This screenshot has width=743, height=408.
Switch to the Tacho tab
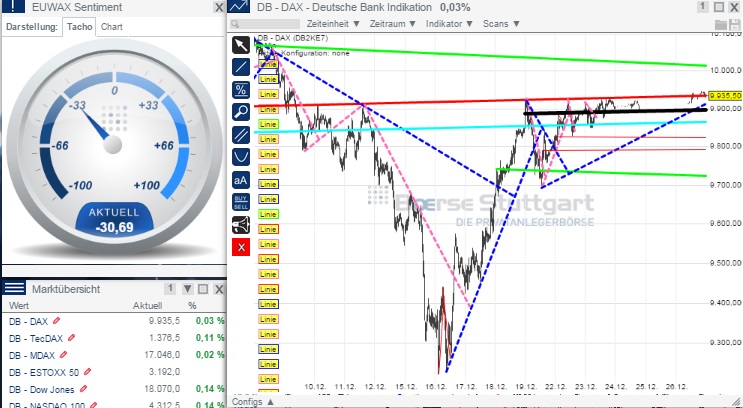79,27
